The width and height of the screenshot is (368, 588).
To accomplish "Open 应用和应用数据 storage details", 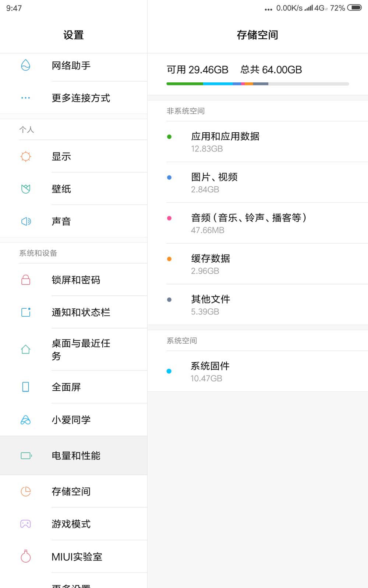I will click(x=225, y=141).
